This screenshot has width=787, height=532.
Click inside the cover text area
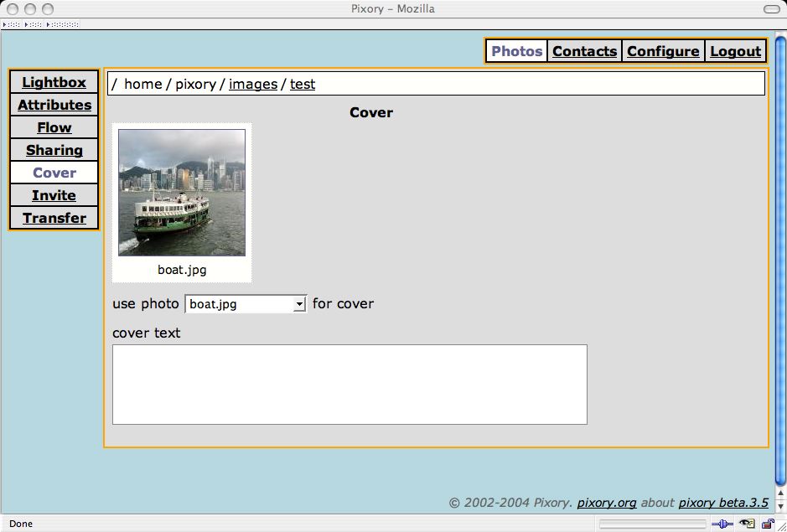click(349, 385)
